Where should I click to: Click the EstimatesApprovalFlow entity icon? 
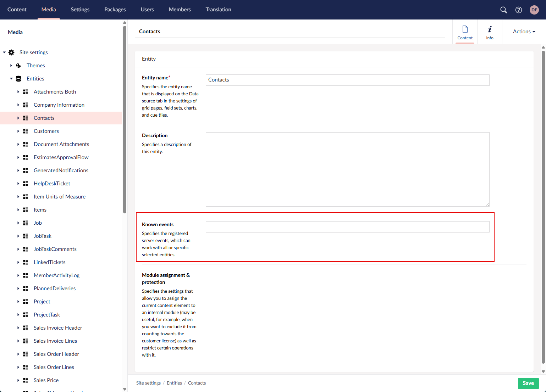(x=26, y=157)
